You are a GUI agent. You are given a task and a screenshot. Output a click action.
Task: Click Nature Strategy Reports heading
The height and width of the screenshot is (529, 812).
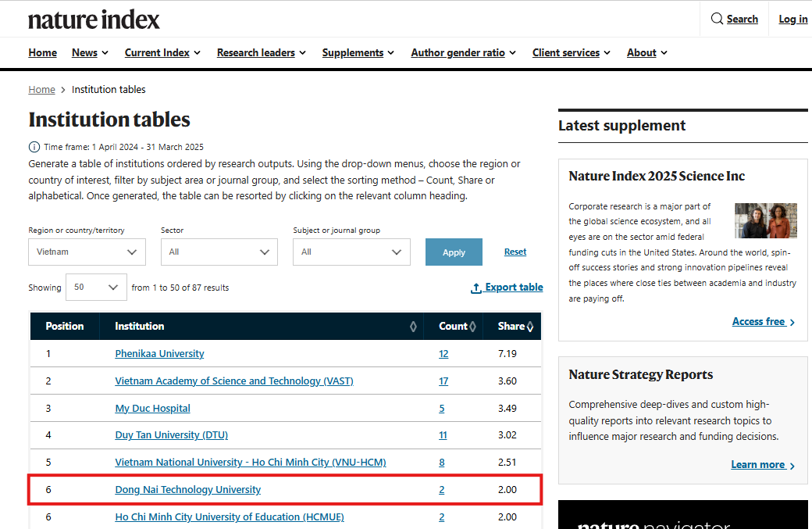click(640, 374)
